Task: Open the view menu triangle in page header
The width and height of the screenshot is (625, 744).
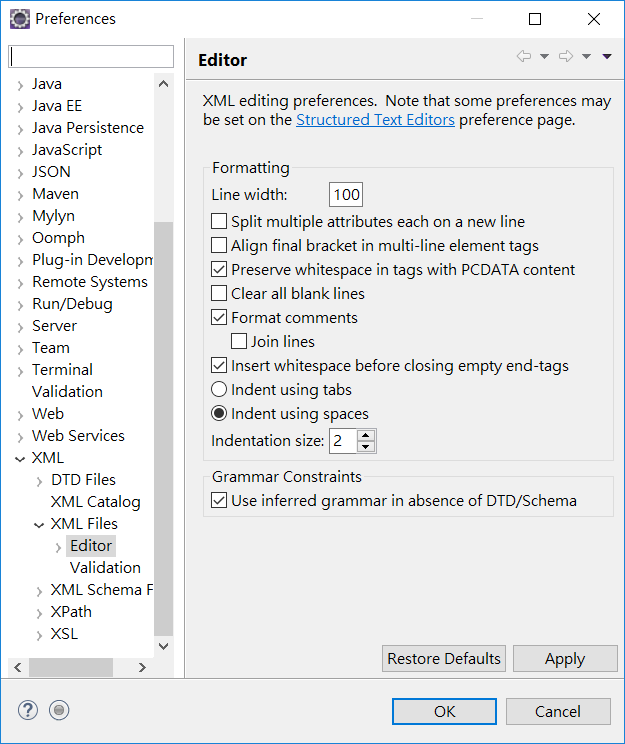Action: (607, 57)
